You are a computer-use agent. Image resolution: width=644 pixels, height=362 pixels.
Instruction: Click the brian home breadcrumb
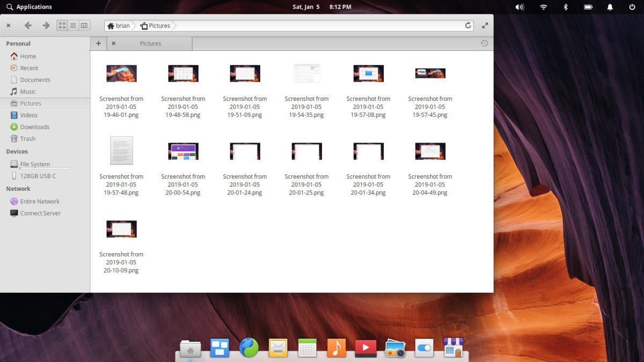click(119, 26)
